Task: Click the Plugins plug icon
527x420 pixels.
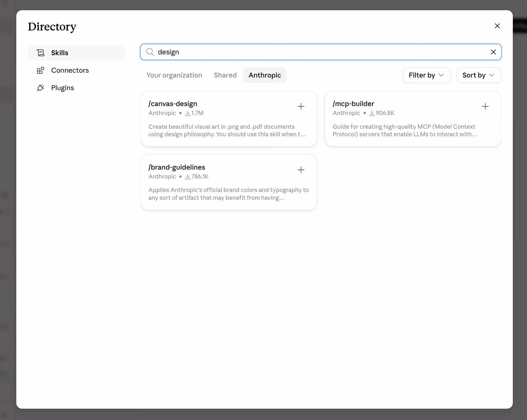Action: pyautogui.click(x=40, y=88)
